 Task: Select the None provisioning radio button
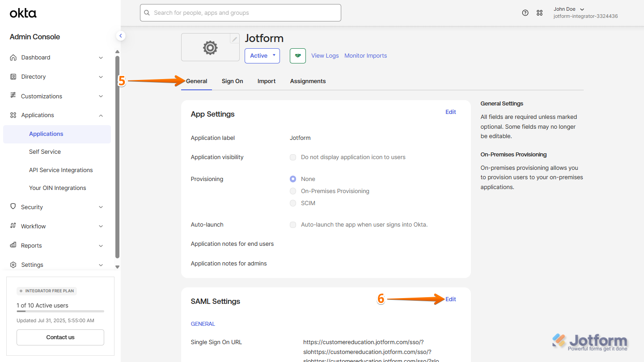(293, 179)
